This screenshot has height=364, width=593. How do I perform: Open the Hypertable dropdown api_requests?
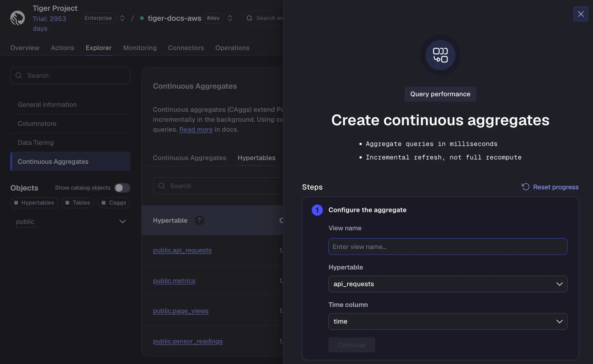448,284
